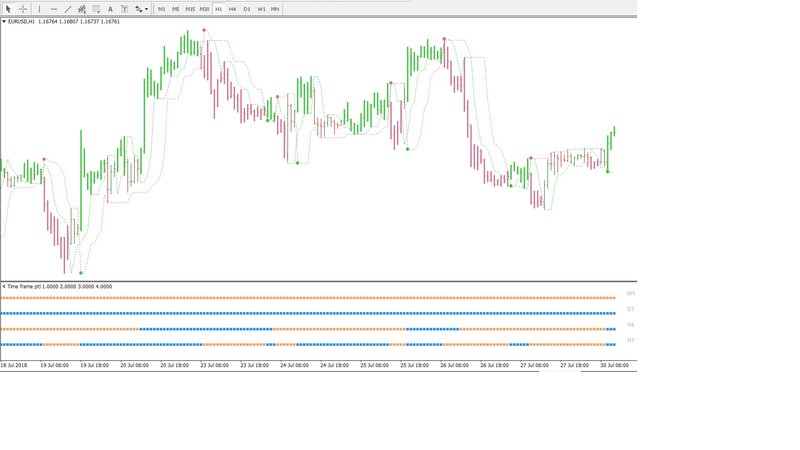Image resolution: width=800 pixels, height=450 pixels.
Task: Draw a vertical line tool
Action: point(40,9)
